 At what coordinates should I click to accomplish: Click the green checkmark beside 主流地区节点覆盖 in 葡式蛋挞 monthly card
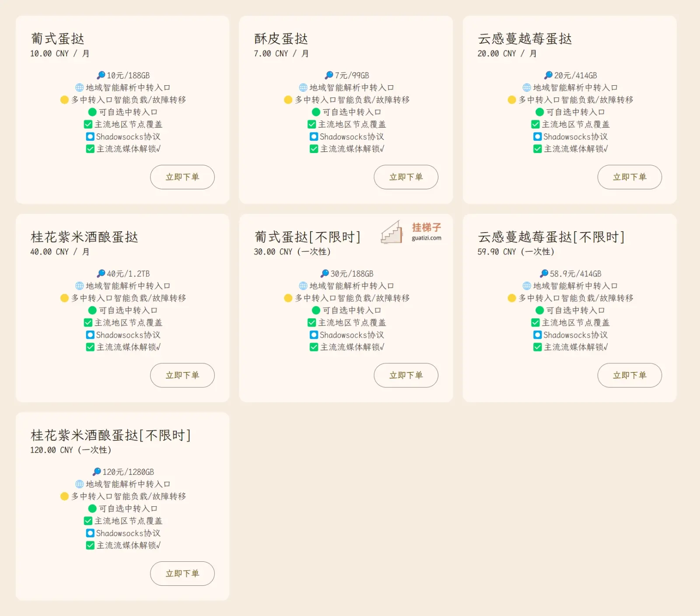coord(88,124)
